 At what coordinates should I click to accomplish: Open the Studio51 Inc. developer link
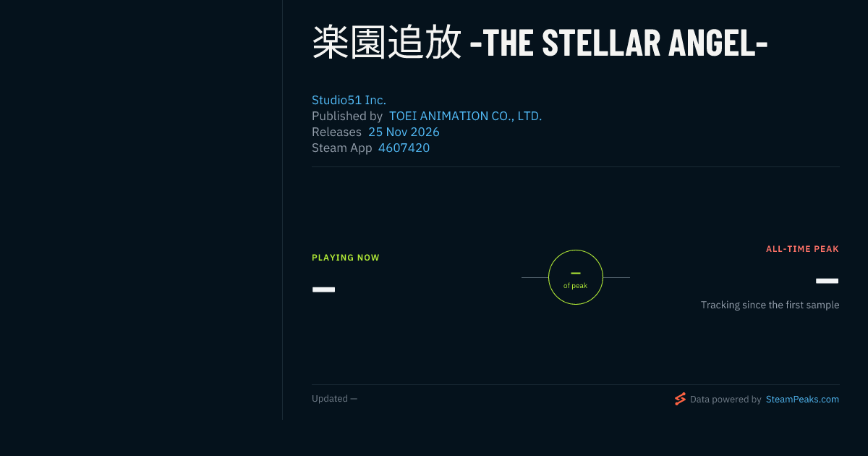pos(349,100)
